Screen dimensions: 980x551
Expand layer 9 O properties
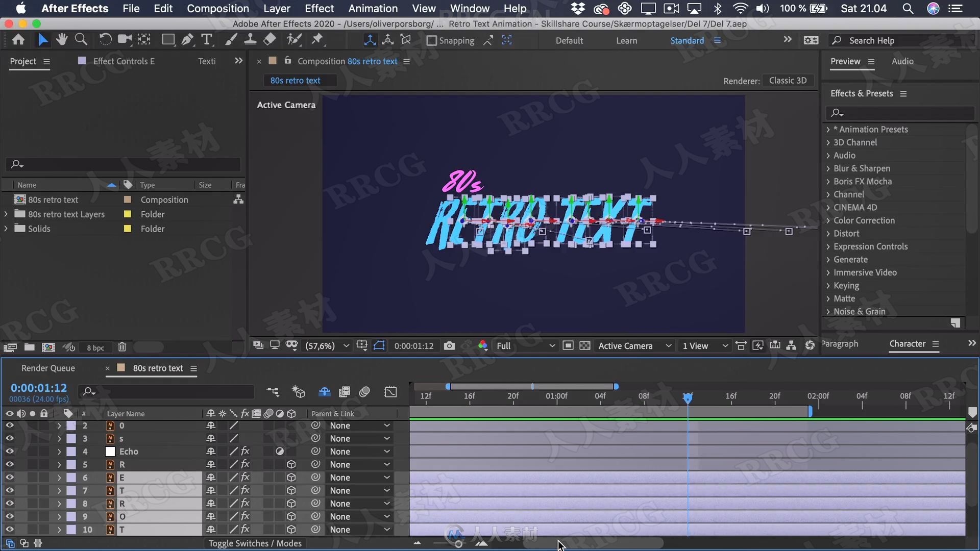coord(59,516)
